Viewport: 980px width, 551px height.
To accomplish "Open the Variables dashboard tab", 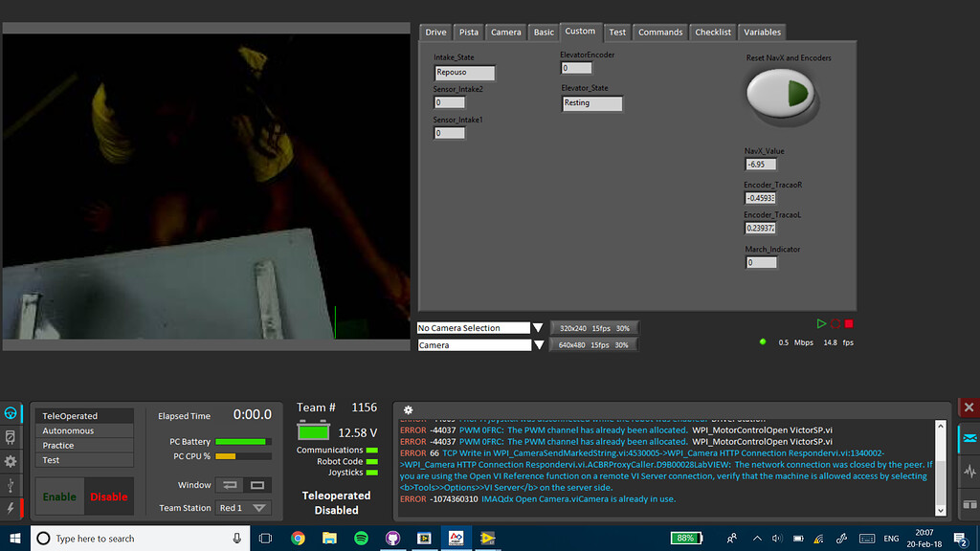I will coord(762,32).
